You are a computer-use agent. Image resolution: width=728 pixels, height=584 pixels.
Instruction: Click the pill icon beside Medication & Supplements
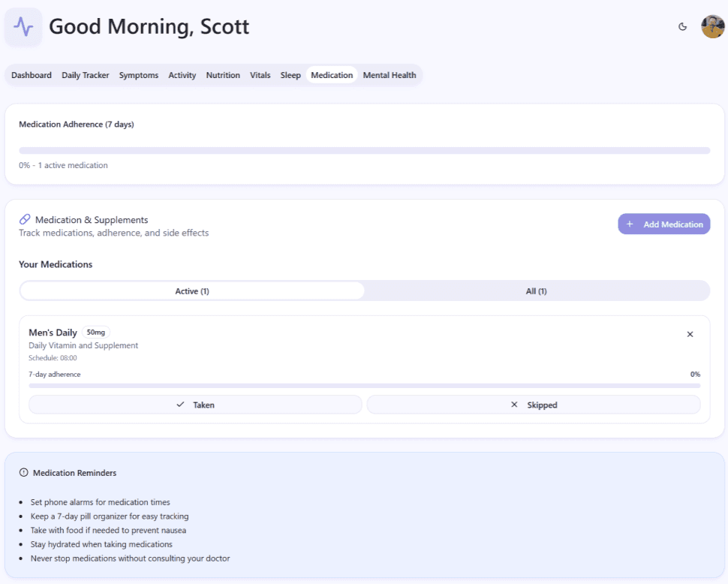(25, 219)
